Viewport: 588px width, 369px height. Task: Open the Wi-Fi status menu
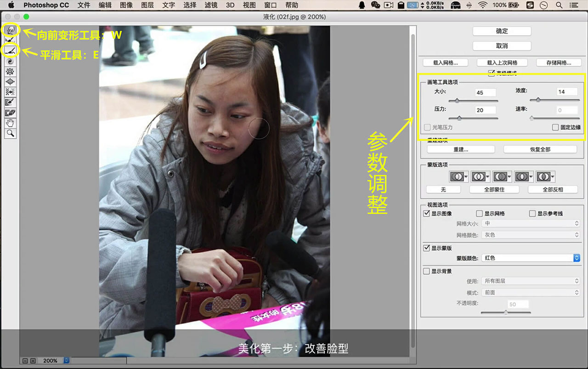pos(482,5)
